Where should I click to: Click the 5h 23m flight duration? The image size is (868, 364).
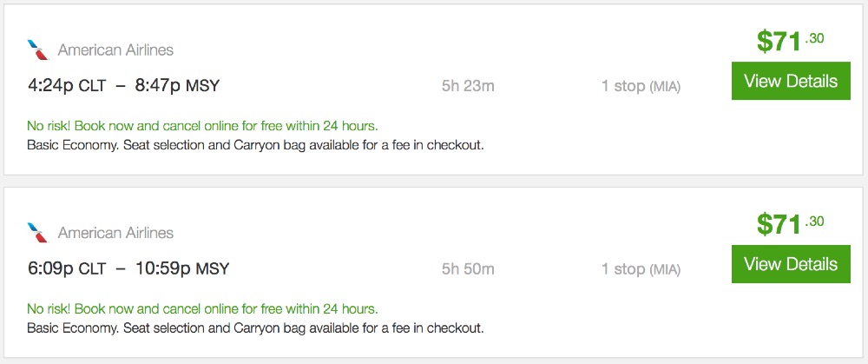click(x=468, y=86)
